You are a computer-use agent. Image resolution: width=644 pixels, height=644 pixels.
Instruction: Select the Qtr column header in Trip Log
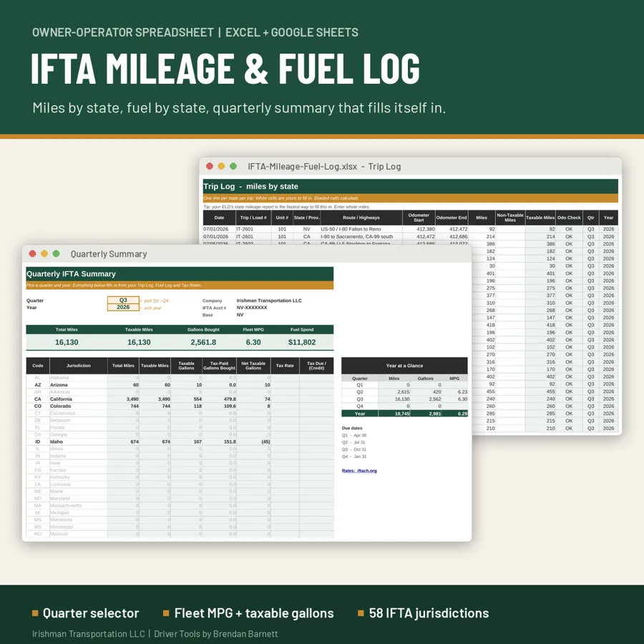[590, 218]
